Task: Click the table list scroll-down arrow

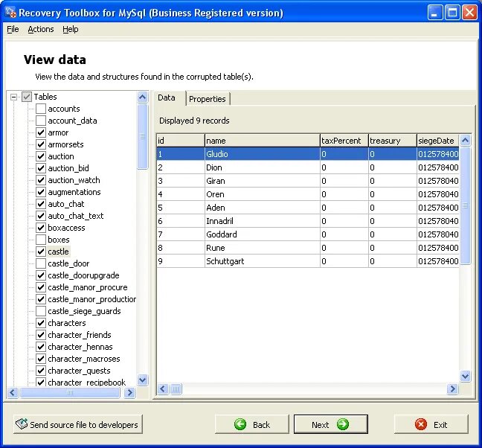Action: tap(142, 380)
